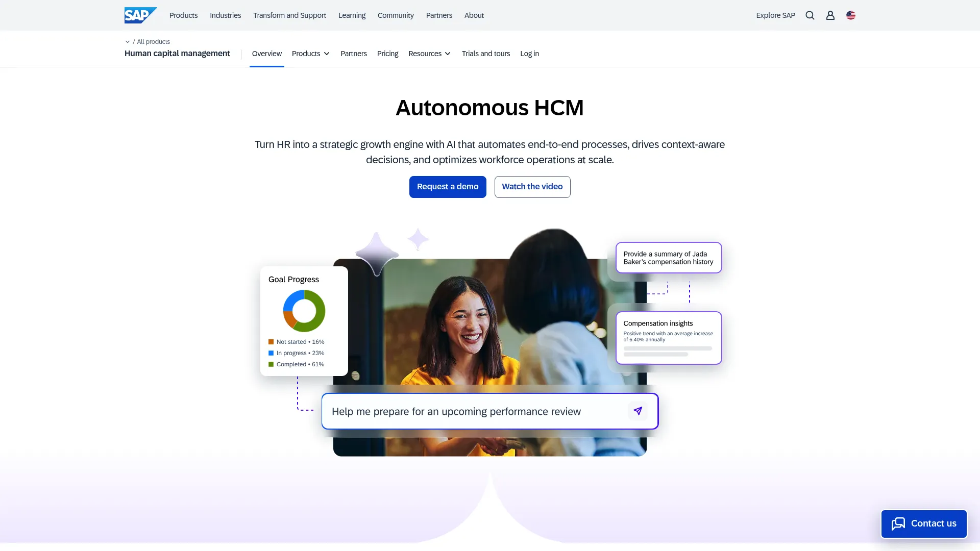This screenshot has width=980, height=551.
Task: Open the Products top menu
Action: [x=183, y=15]
